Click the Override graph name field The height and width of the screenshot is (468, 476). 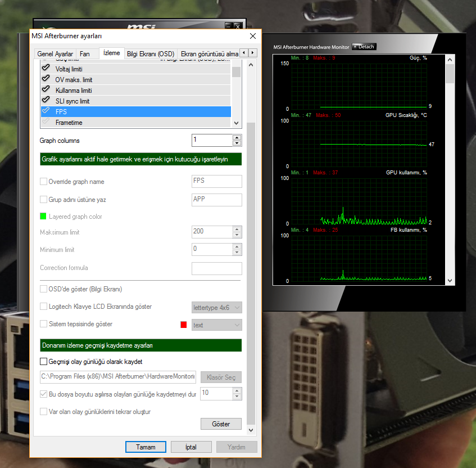point(217,181)
